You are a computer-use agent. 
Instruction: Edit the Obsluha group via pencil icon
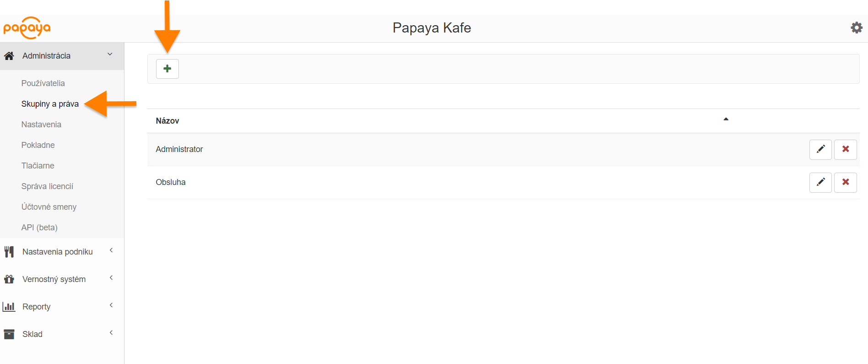(x=820, y=182)
